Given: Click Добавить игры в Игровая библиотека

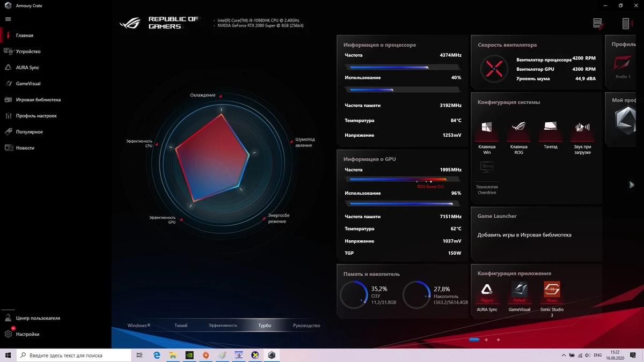Looking at the screenshot, I should pos(524,235).
